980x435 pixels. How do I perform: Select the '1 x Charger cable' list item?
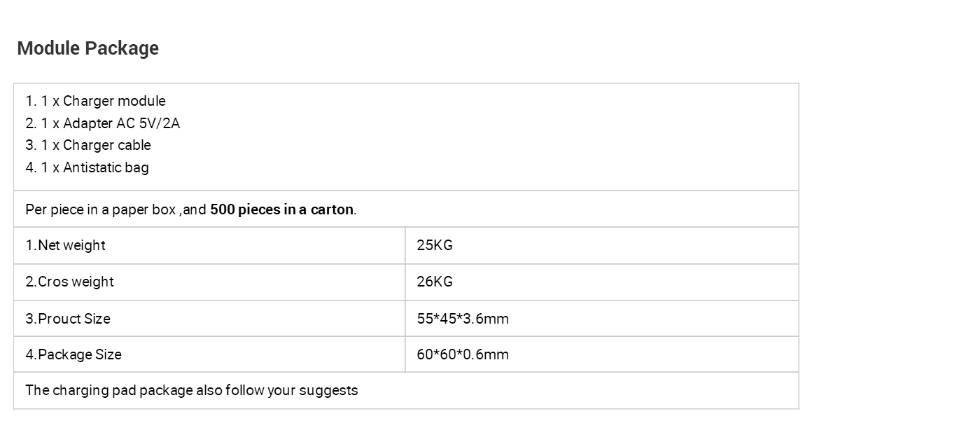tap(96, 145)
